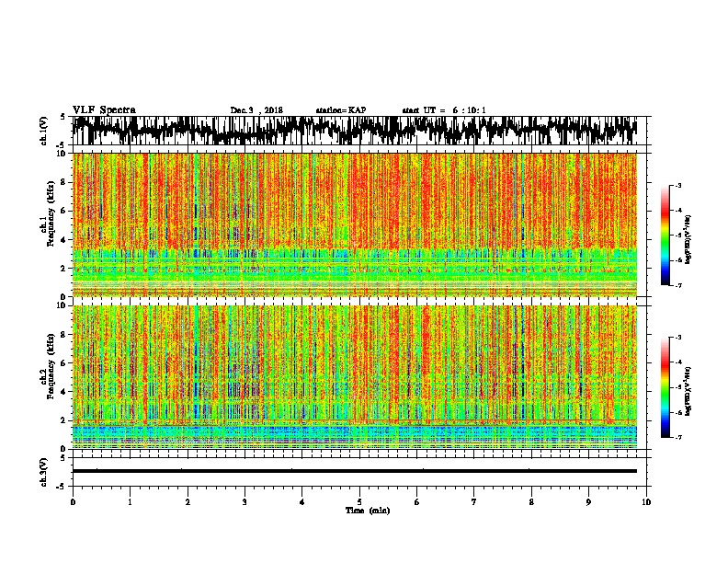Click the time axis tick label 5
This screenshot has width=728, height=563.
pos(359,502)
